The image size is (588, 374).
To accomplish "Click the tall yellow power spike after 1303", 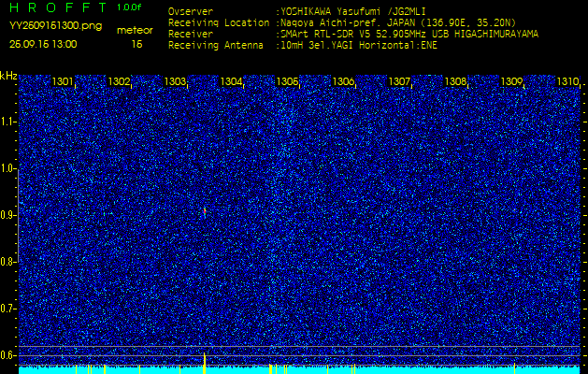I will [x=205, y=363].
